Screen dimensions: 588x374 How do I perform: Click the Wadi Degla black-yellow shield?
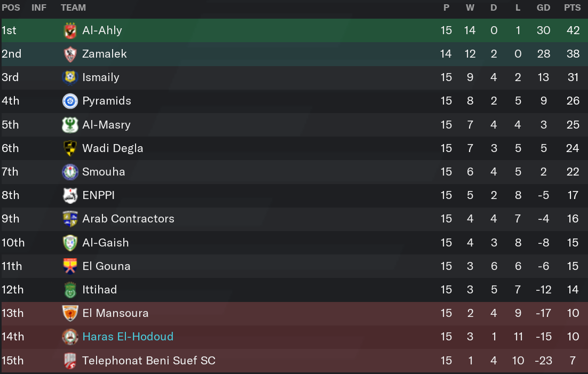pyautogui.click(x=70, y=148)
